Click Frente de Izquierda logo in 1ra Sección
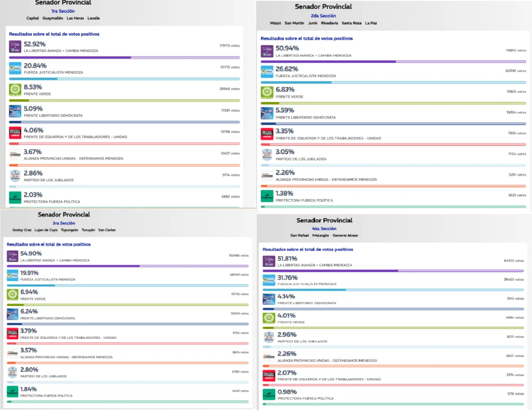 point(15,132)
